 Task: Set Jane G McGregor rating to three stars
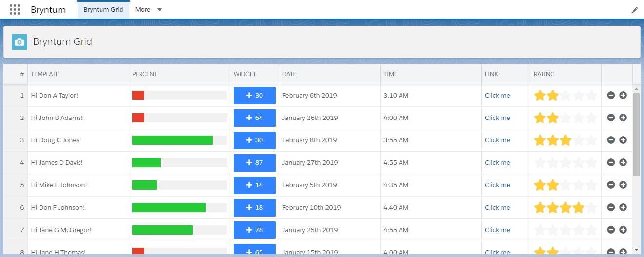(x=565, y=230)
